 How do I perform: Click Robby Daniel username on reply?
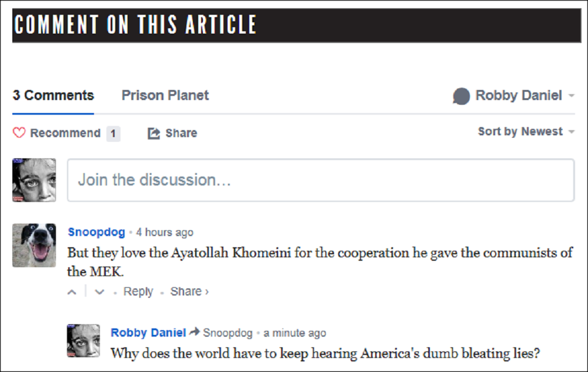pyautogui.click(x=148, y=333)
